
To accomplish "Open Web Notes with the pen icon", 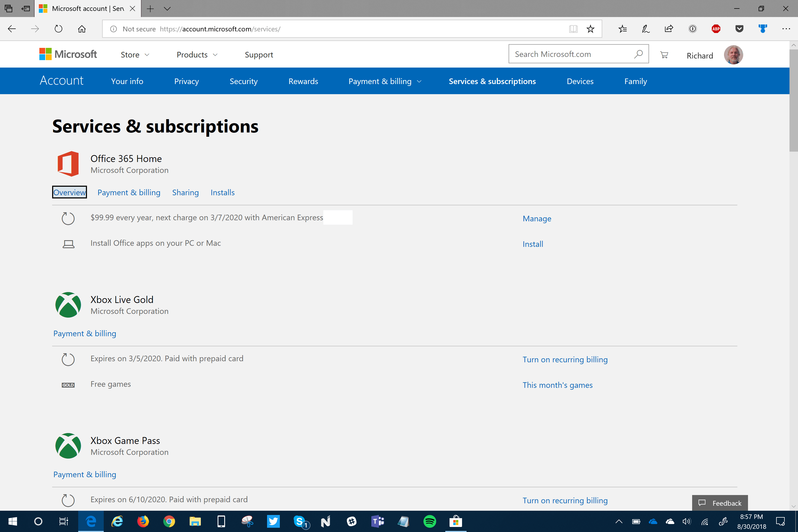I will [645, 29].
